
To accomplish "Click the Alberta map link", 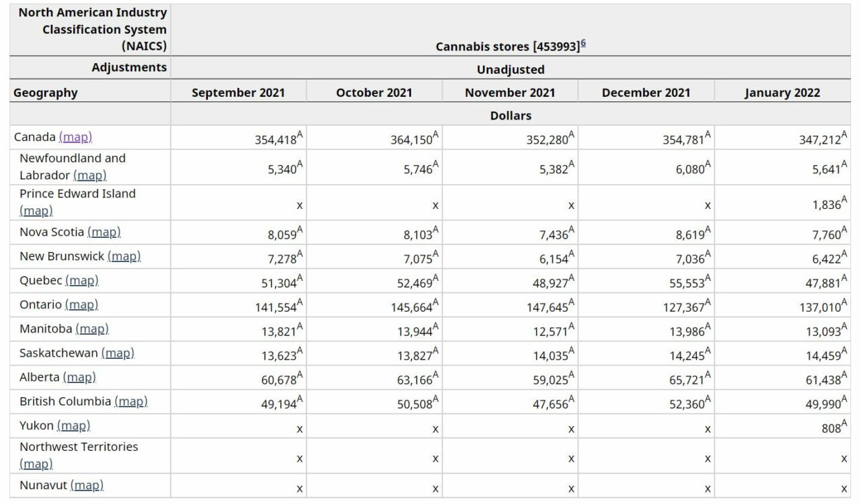I will 79,378.
